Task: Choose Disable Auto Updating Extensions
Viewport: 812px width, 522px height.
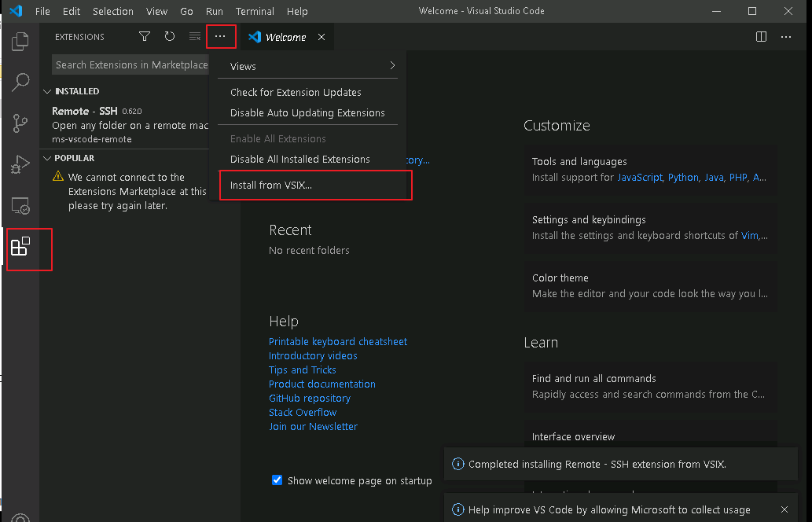Action: (x=307, y=112)
